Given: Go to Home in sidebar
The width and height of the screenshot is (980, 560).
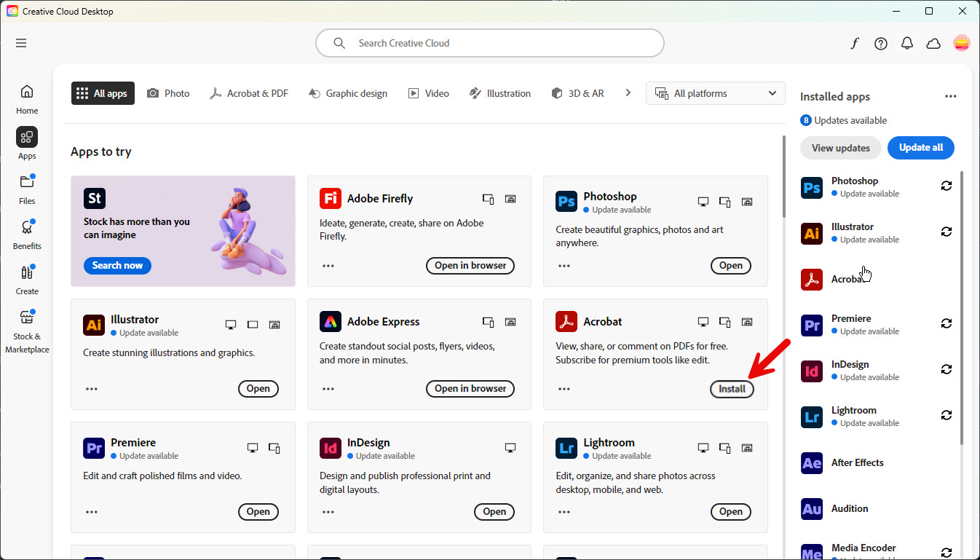Looking at the screenshot, I should click(27, 99).
